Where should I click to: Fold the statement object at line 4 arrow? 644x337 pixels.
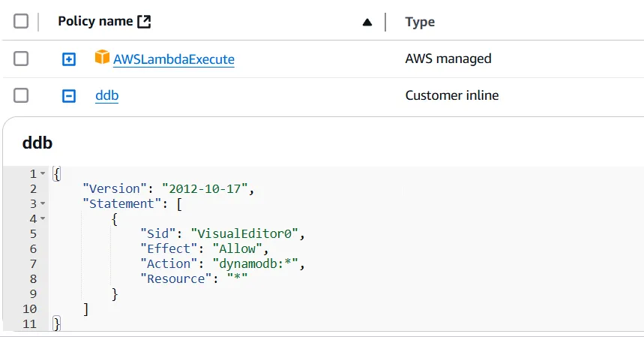43,219
